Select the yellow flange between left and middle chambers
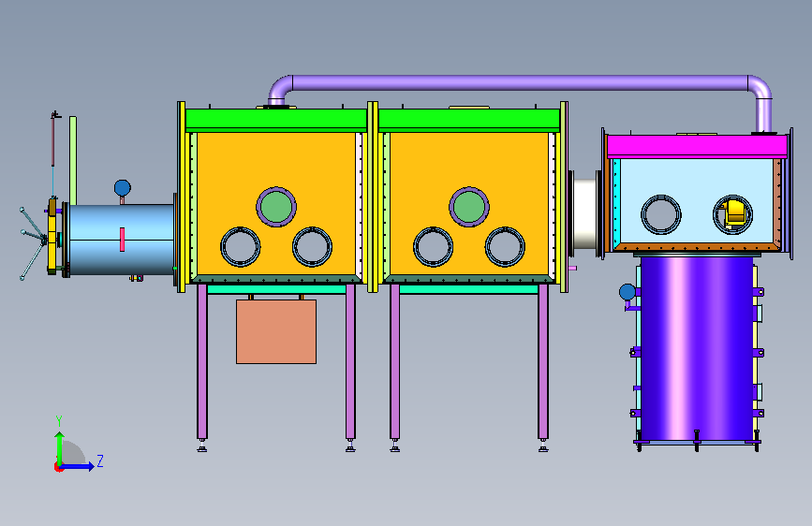Screen dimensions: 812x526 pyautogui.click(x=373, y=197)
